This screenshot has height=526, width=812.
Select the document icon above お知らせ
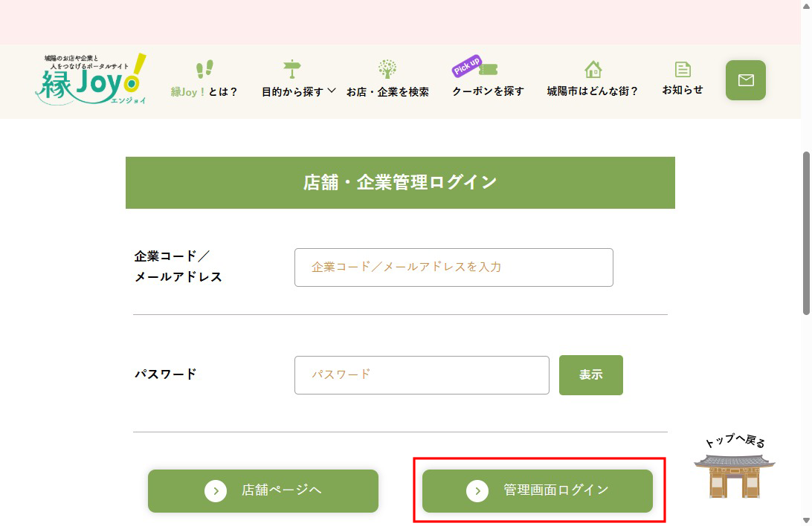[x=682, y=68]
